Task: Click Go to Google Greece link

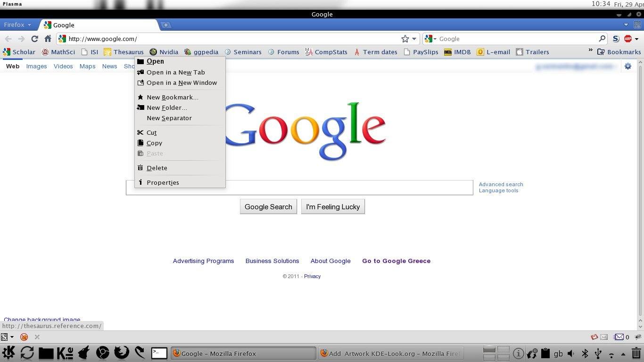Action: point(396,261)
